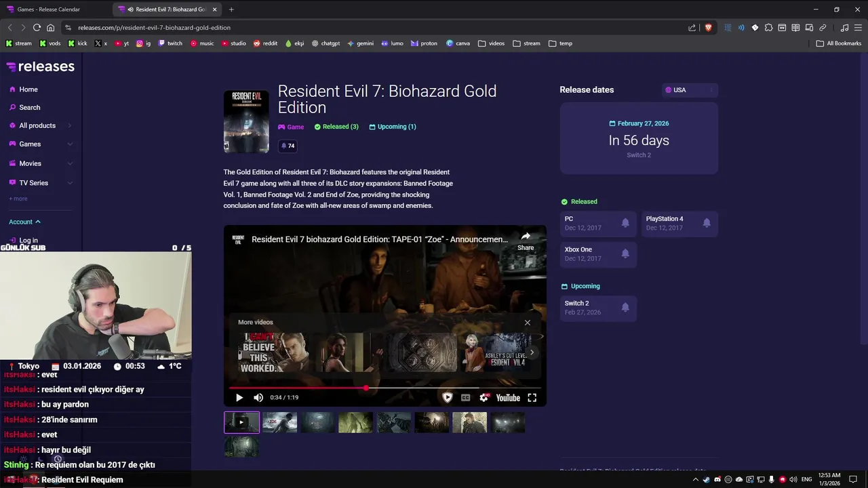868x488 pixels.
Task: Open the reddit bookmark
Action: (265, 43)
